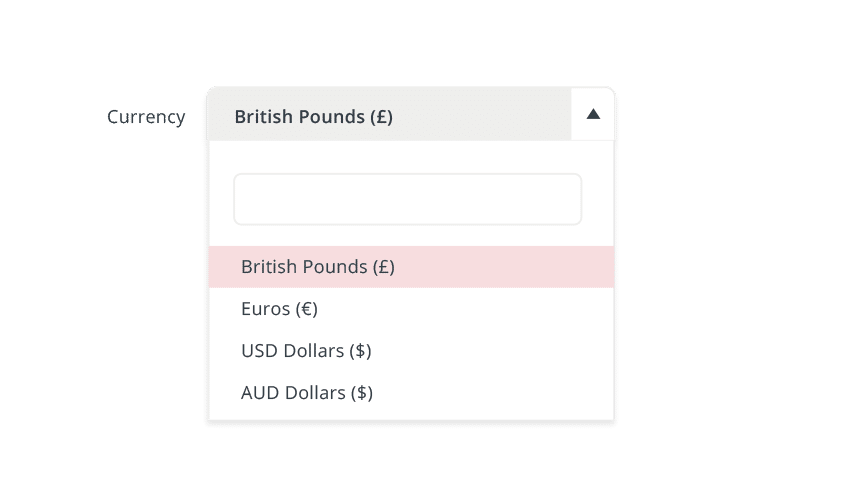Click the currency search input box

click(x=407, y=199)
